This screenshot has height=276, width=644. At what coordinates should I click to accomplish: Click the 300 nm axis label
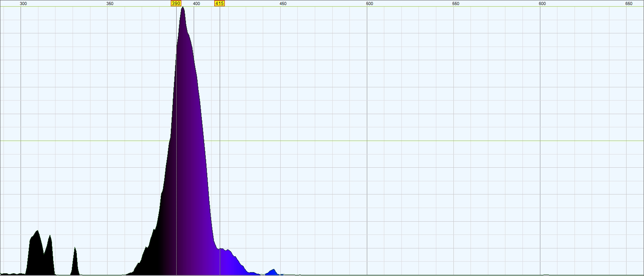[x=23, y=3]
